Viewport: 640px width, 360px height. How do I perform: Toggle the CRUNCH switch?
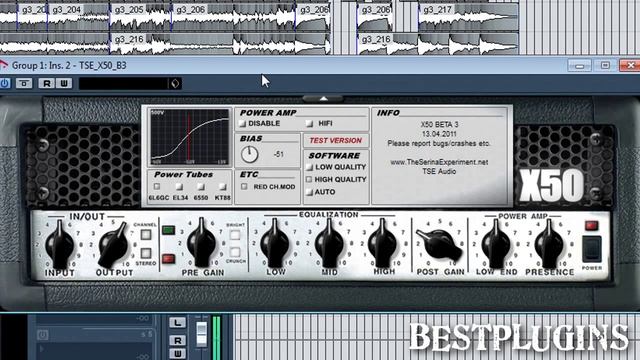pyautogui.click(x=235, y=252)
